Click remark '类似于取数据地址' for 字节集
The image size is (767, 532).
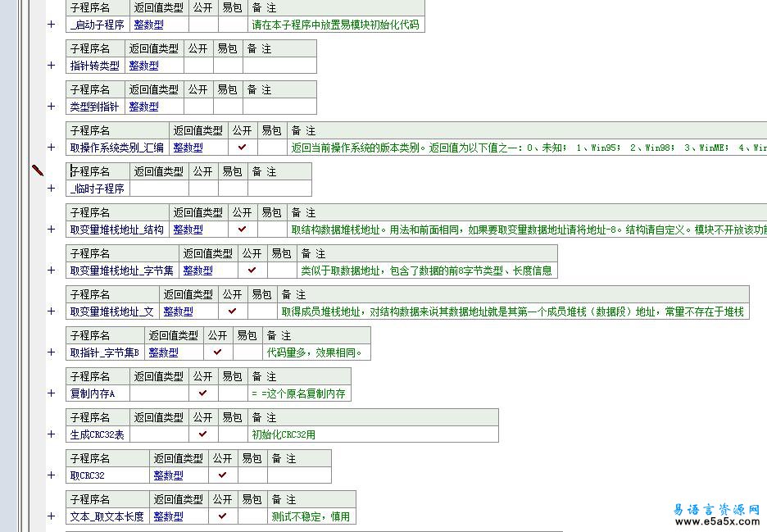[426, 271]
